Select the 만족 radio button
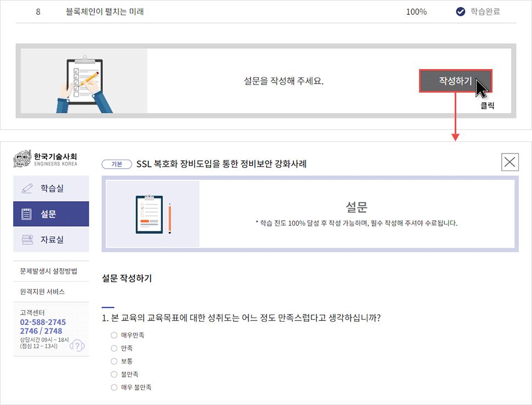The image size is (532, 405). pos(114,348)
